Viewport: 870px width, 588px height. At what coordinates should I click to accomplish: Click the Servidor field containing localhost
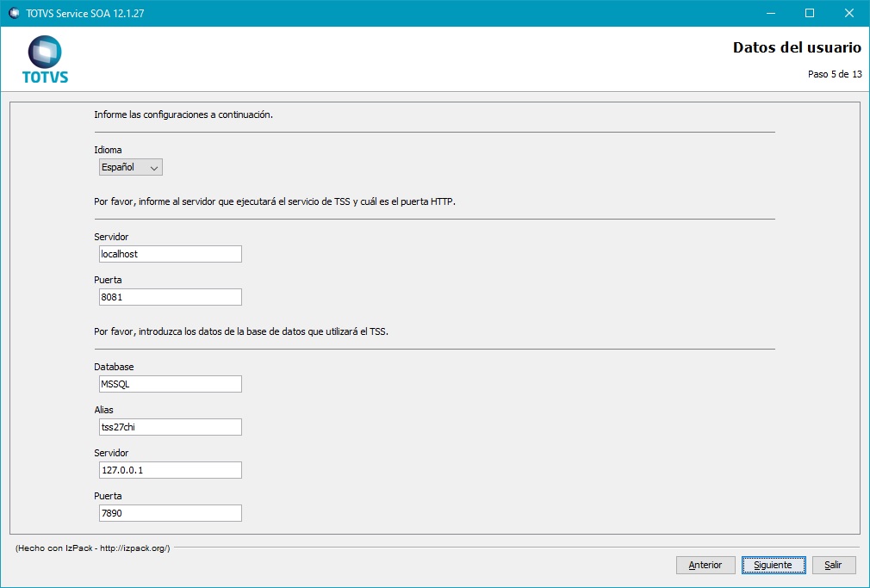[x=171, y=254]
